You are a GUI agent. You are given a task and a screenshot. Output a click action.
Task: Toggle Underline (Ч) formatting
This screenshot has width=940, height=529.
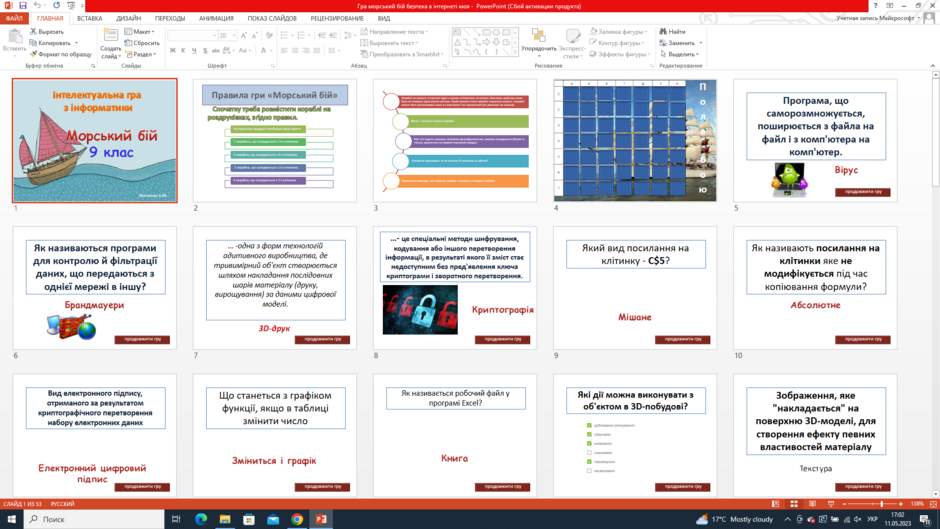[194, 50]
